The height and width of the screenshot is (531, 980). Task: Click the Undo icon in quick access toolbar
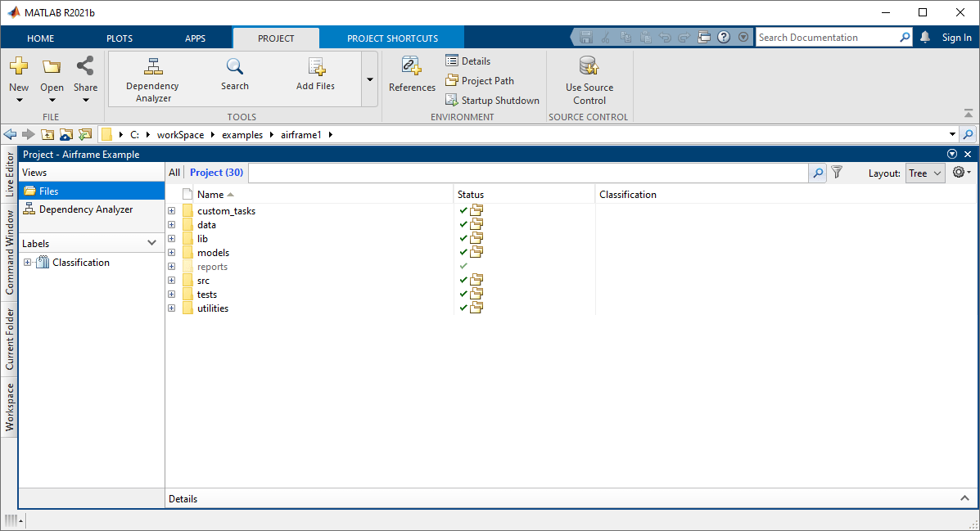(665, 38)
